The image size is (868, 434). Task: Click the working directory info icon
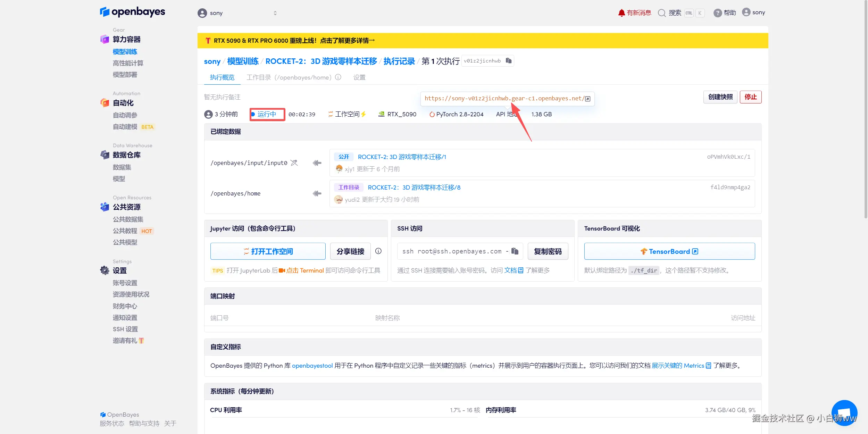[338, 77]
